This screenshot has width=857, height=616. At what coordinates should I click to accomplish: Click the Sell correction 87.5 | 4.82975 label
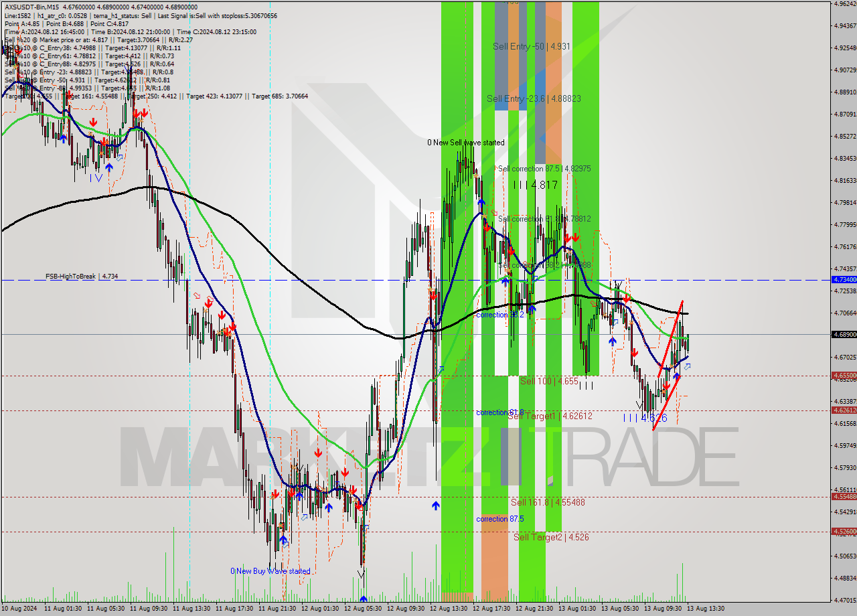coord(544,169)
